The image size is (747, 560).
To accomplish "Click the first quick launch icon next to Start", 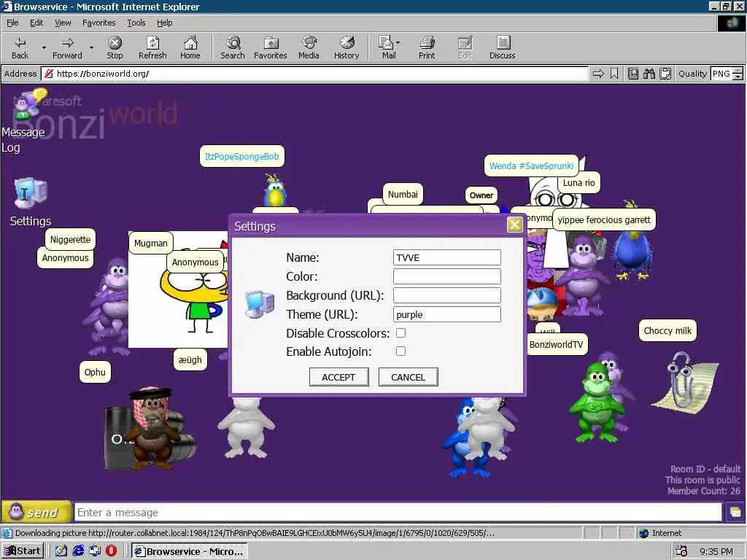I will pyautogui.click(x=61, y=551).
